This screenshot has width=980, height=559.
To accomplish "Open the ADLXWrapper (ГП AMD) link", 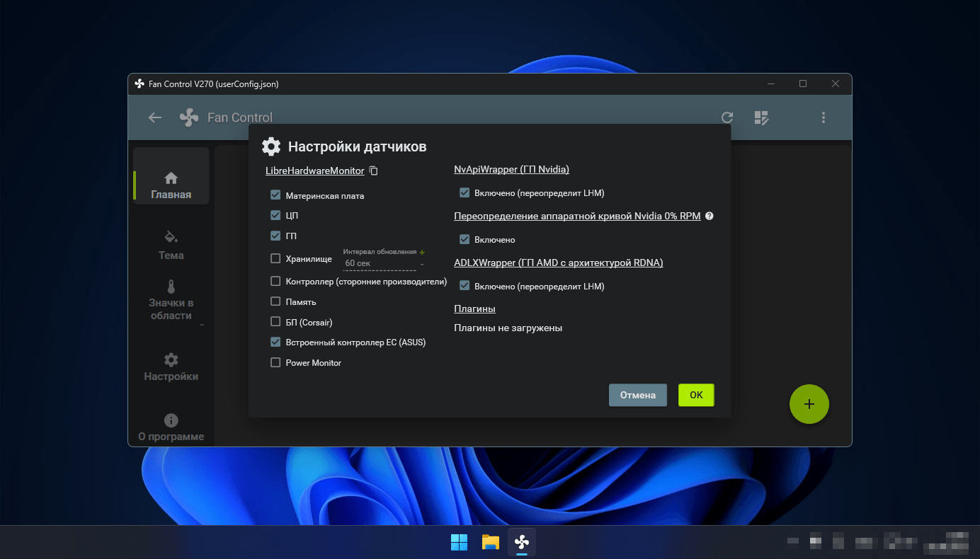I will (x=559, y=263).
